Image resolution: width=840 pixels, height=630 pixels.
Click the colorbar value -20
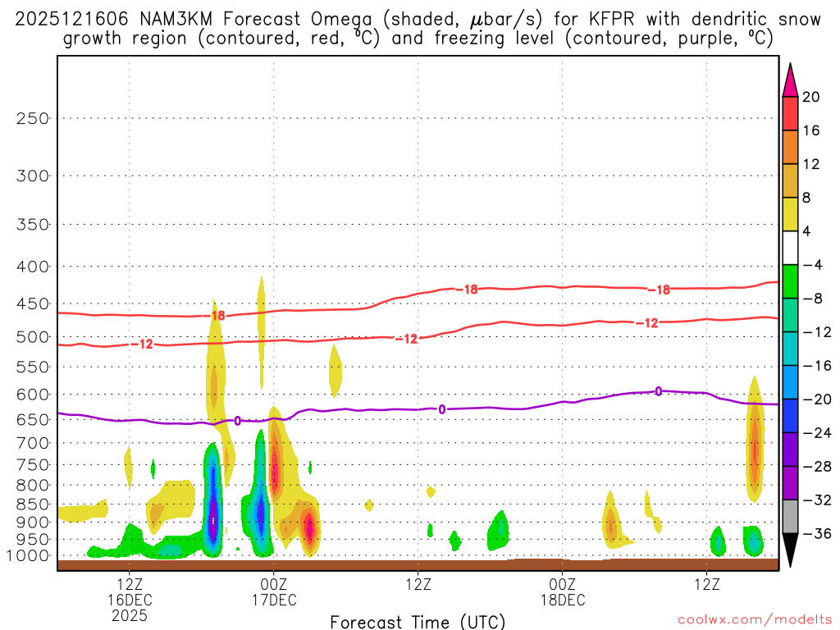tap(817, 399)
